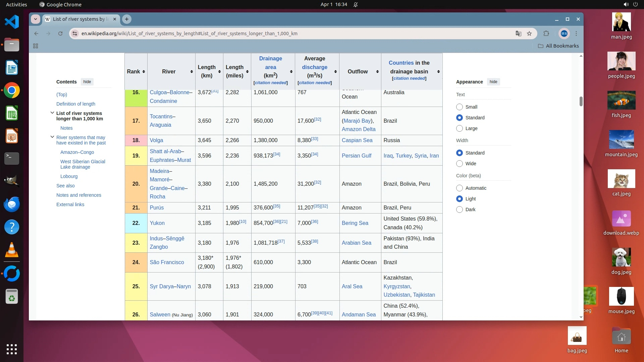The width and height of the screenshot is (644, 362).
Task: Click the translate page icon in address bar
Action: 518,34
